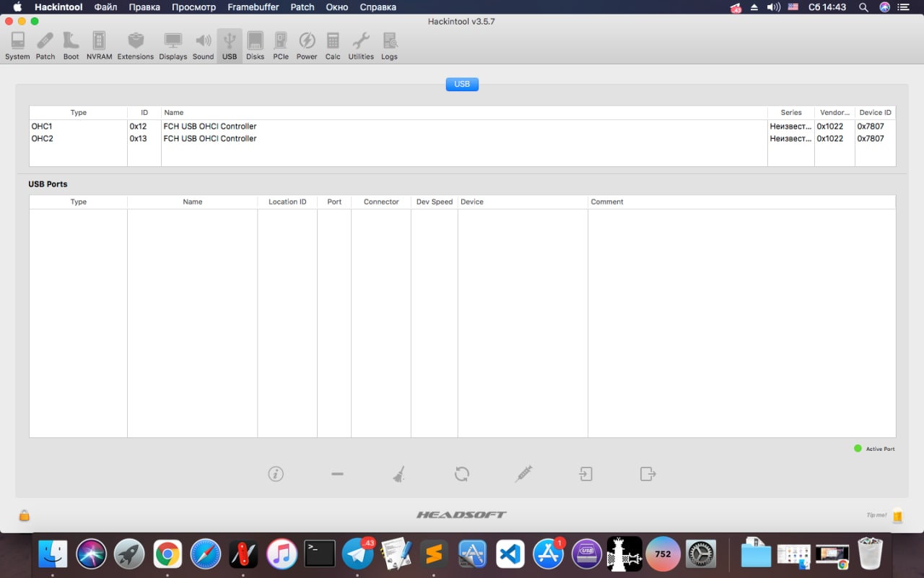The height and width of the screenshot is (578, 924).
Task: Open the Patch menu in menu bar
Action: tap(302, 7)
